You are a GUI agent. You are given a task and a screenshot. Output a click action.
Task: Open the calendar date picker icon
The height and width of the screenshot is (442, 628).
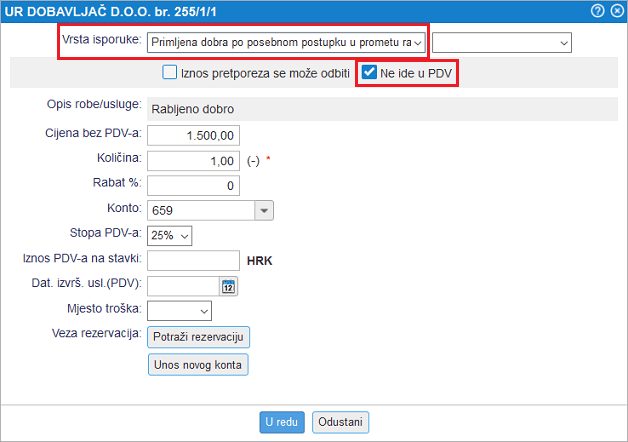pos(227,286)
